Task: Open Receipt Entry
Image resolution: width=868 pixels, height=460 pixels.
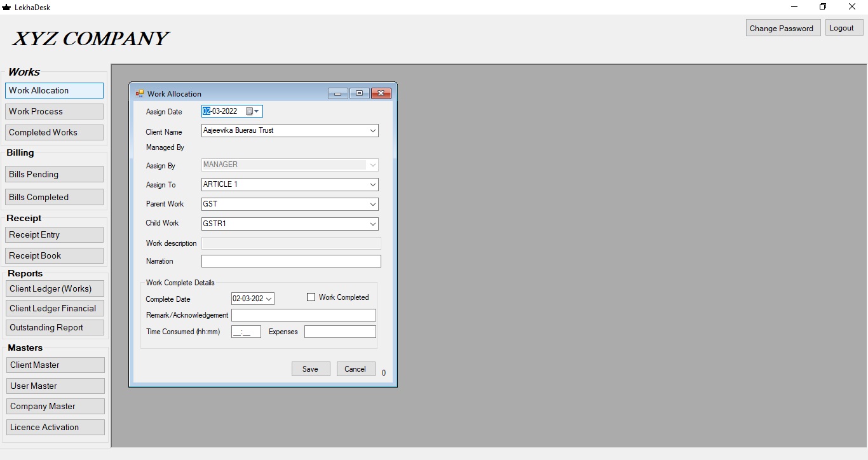Action: tap(54, 234)
